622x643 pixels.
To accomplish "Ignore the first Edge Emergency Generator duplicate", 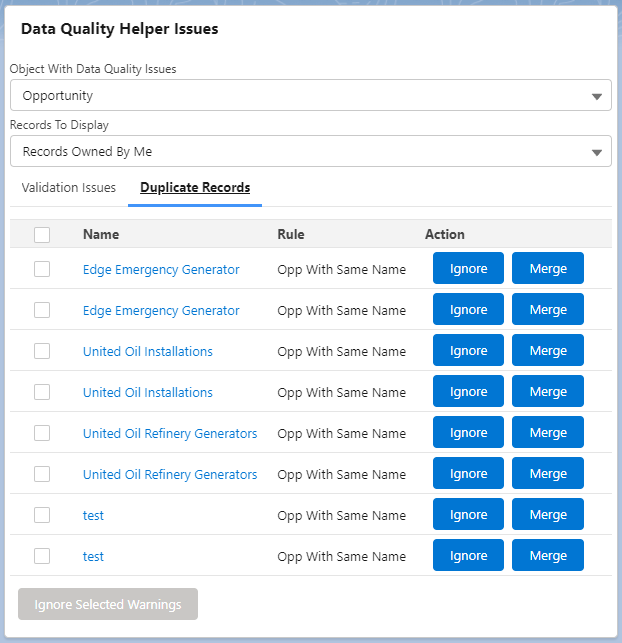I will pos(468,269).
